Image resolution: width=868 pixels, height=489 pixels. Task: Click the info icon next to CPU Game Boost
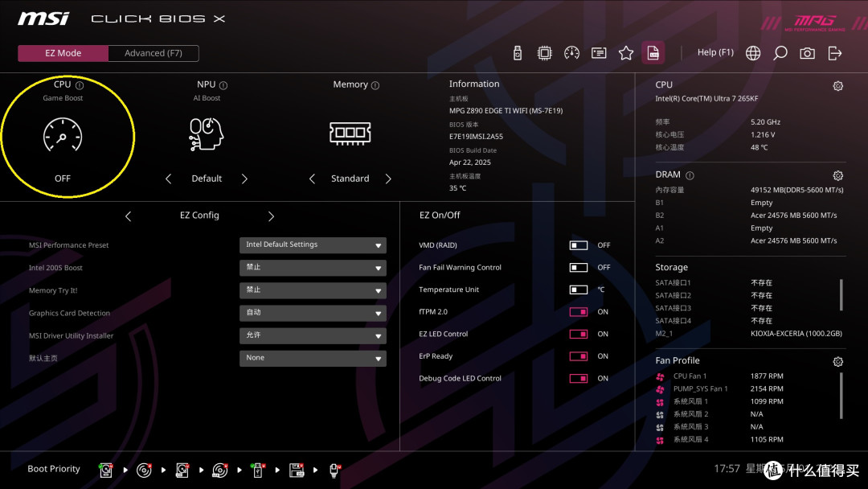pyautogui.click(x=79, y=85)
